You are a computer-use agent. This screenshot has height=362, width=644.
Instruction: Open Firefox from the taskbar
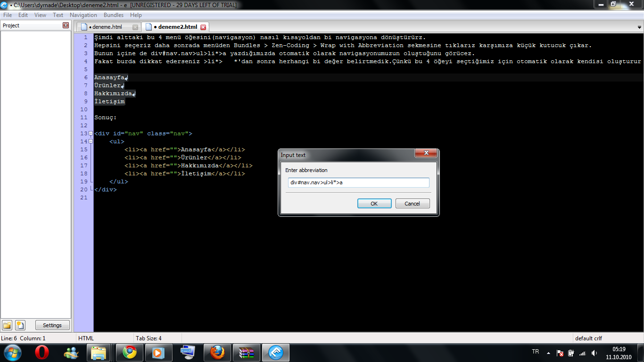coord(217,353)
